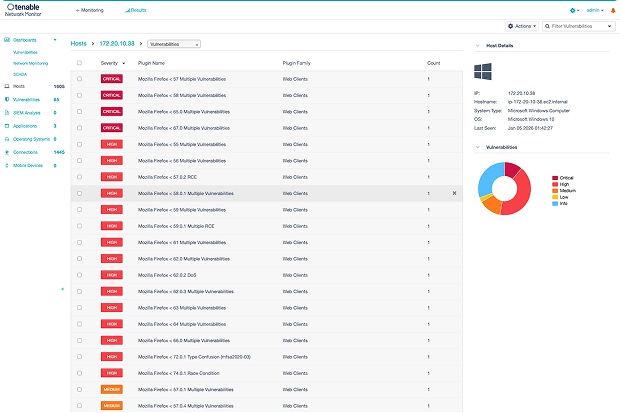This screenshot has height=413, width=620.
Task: Click the Tenable Network Monitor logo
Action: [x=23, y=10]
